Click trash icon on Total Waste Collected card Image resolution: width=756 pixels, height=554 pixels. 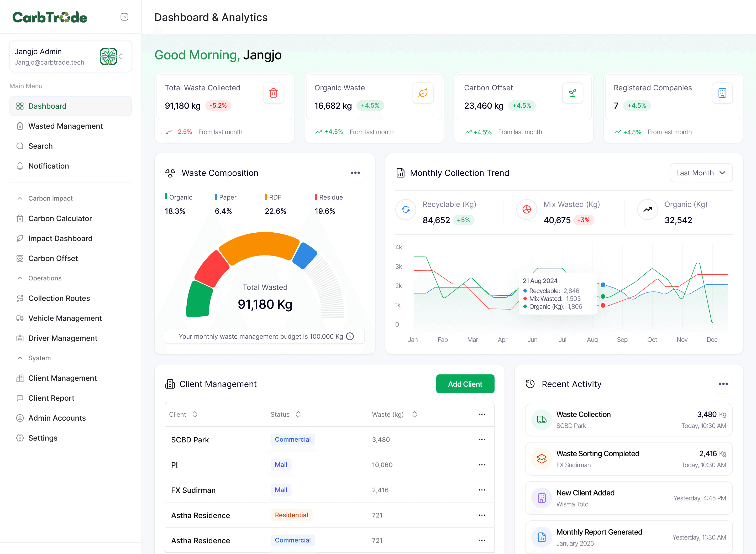point(273,93)
